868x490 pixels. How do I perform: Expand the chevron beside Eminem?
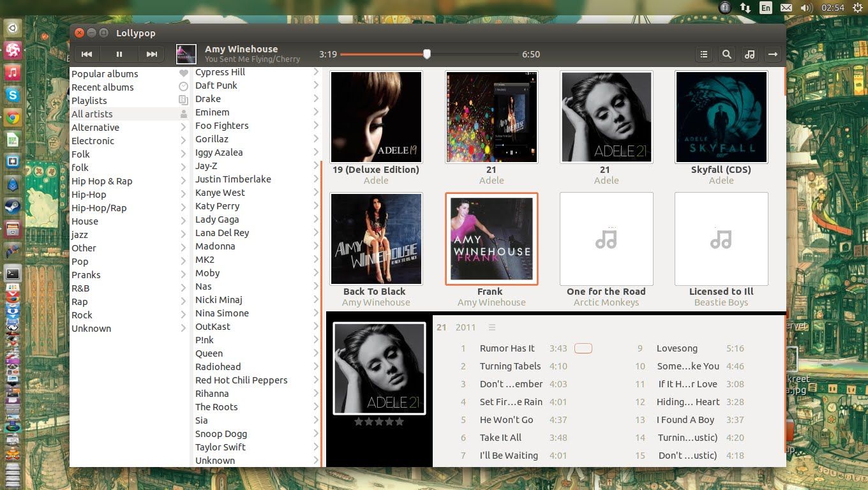click(x=316, y=112)
